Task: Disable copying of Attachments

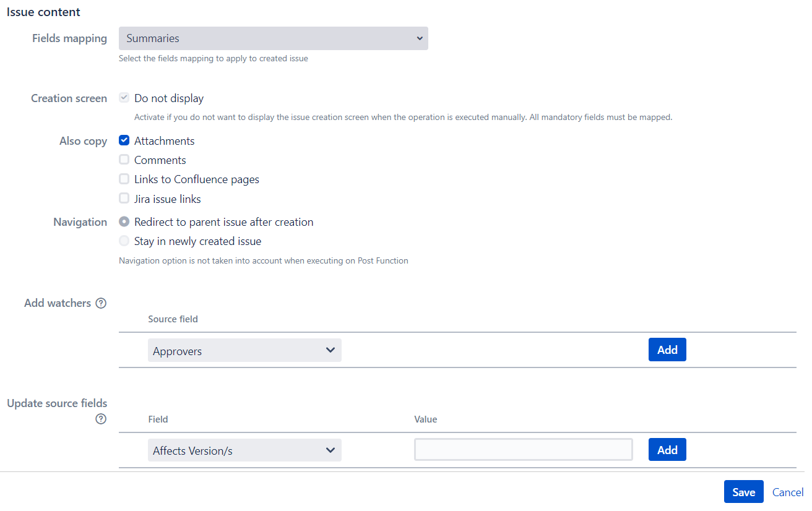Action: tap(124, 140)
